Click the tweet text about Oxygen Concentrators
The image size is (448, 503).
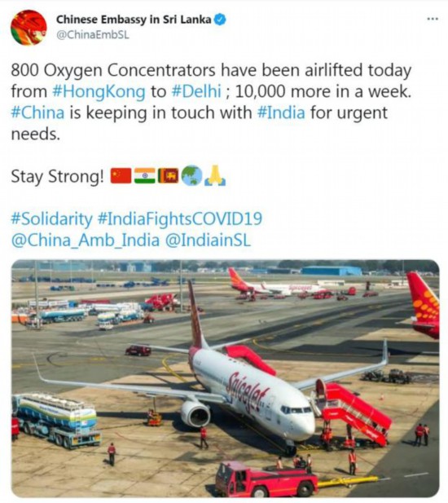click(x=212, y=102)
